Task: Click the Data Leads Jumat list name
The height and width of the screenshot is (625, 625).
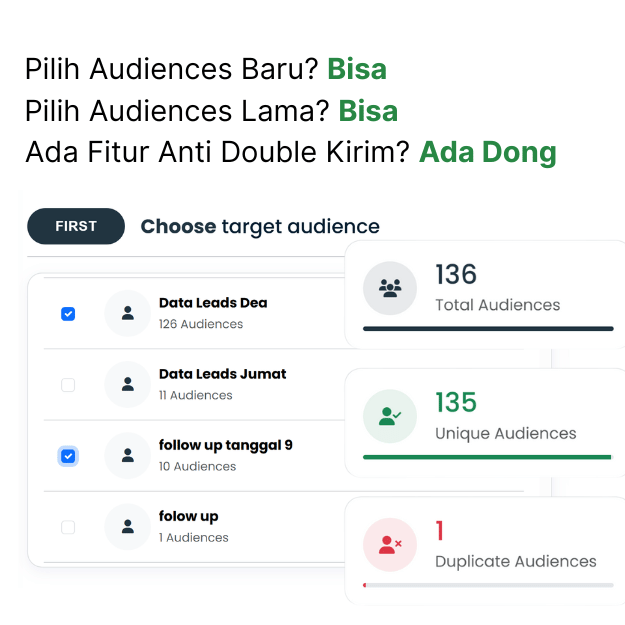Action: tap(222, 374)
